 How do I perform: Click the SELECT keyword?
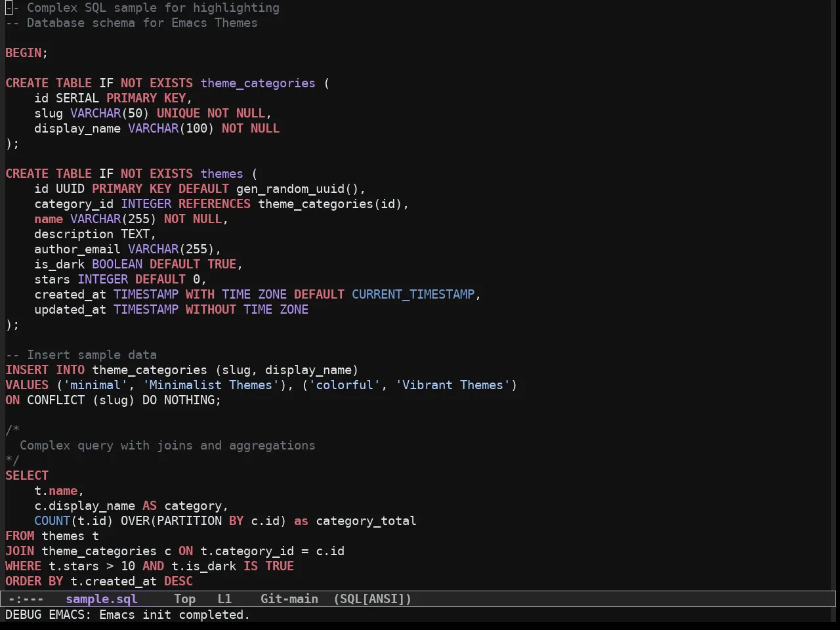point(27,476)
